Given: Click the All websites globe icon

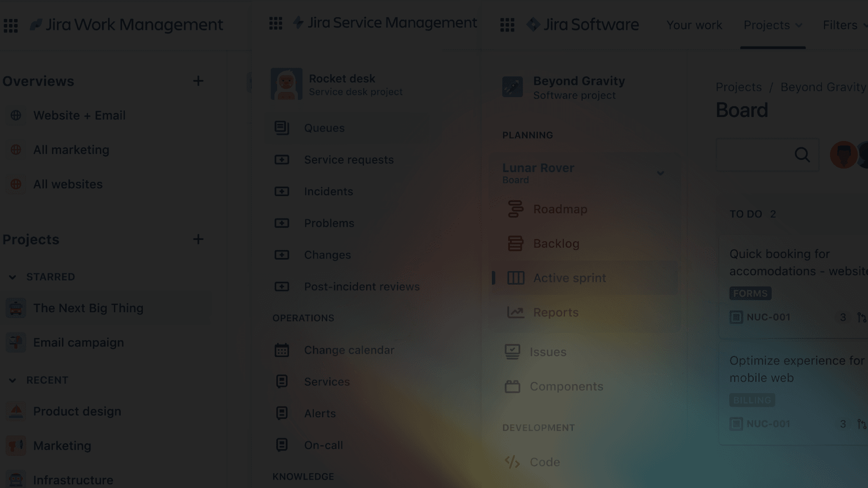Looking at the screenshot, I should 16,184.
